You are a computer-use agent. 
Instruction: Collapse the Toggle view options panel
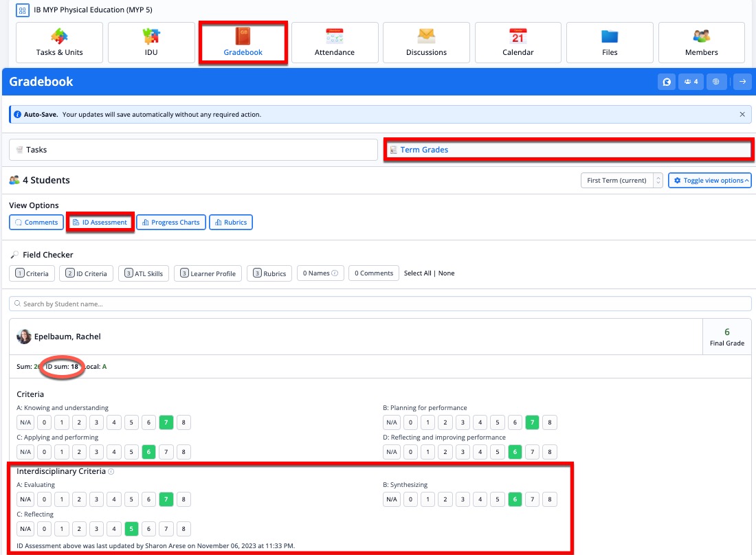point(709,181)
